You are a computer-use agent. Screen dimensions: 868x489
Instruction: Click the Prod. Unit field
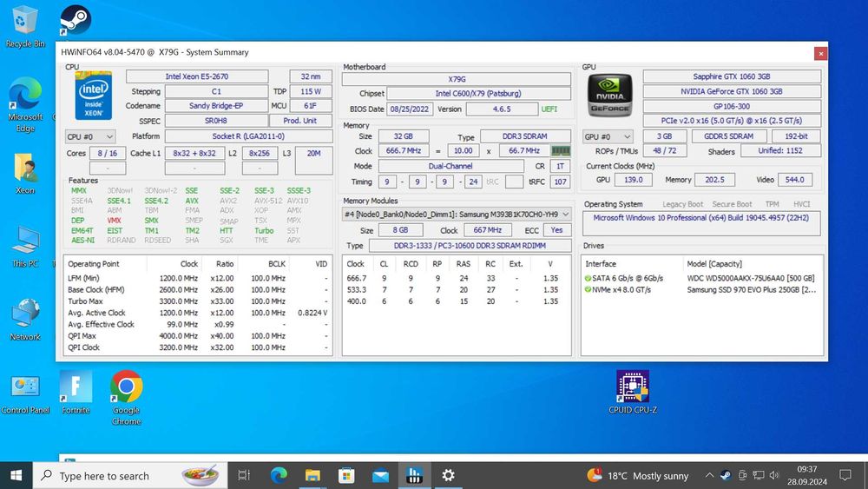(300, 121)
